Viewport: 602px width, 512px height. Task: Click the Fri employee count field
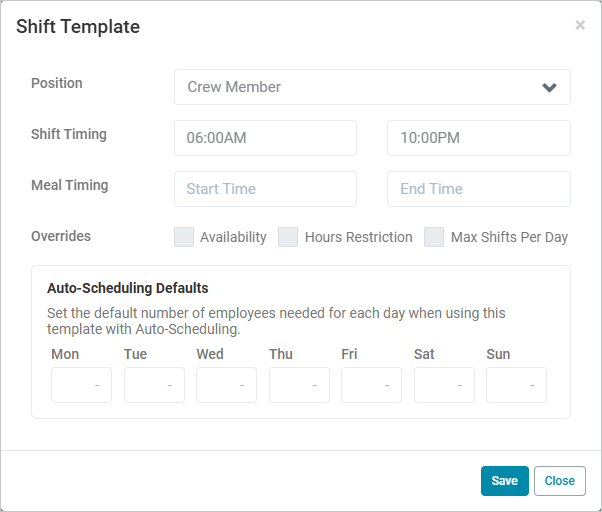[371, 385]
